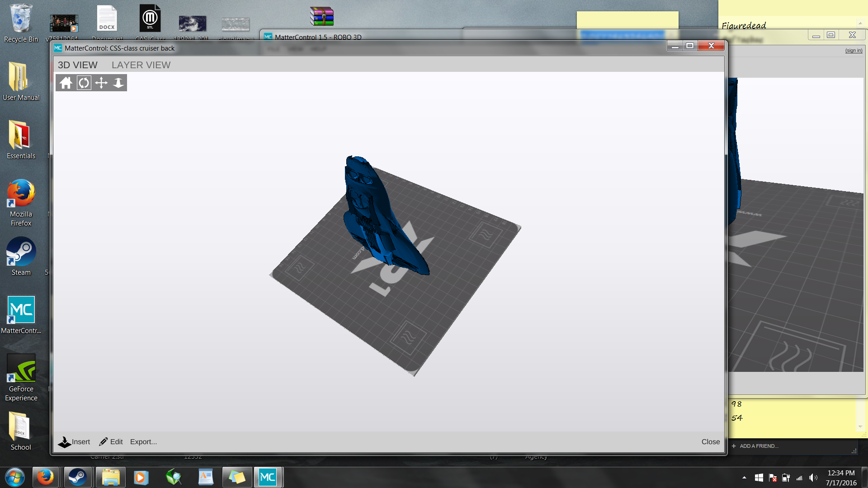Select the DOCX Document desktop file
This screenshot has width=868, height=488.
pos(107,23)
